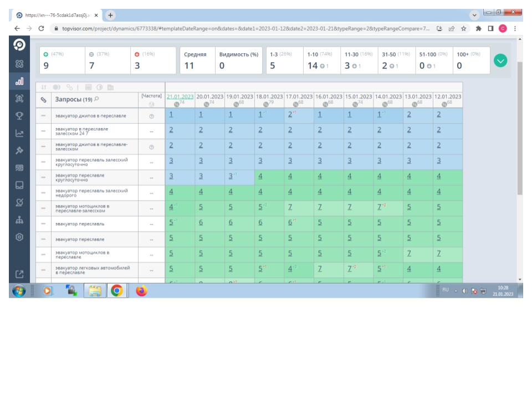The height and width of the screenshot is (399, 532).
Task: Open the stacked list icon in the sidebar
Action: point(19,167)
